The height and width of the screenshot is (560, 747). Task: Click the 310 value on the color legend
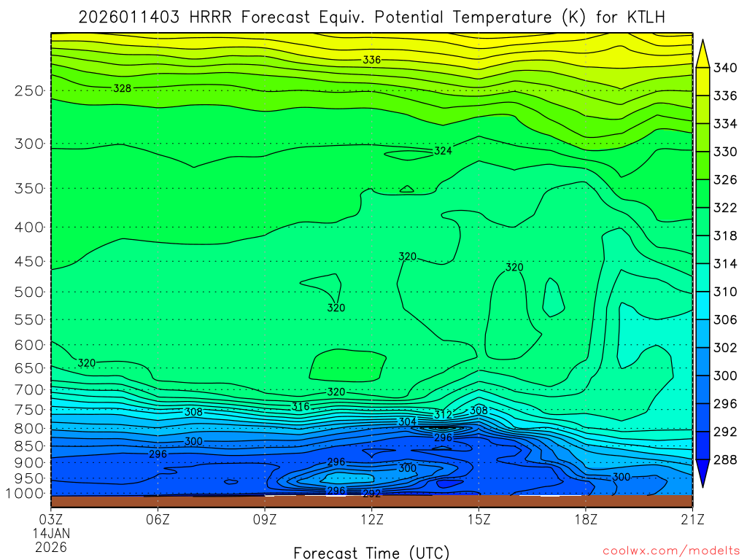pyautogui.click(x=725, y=292)
